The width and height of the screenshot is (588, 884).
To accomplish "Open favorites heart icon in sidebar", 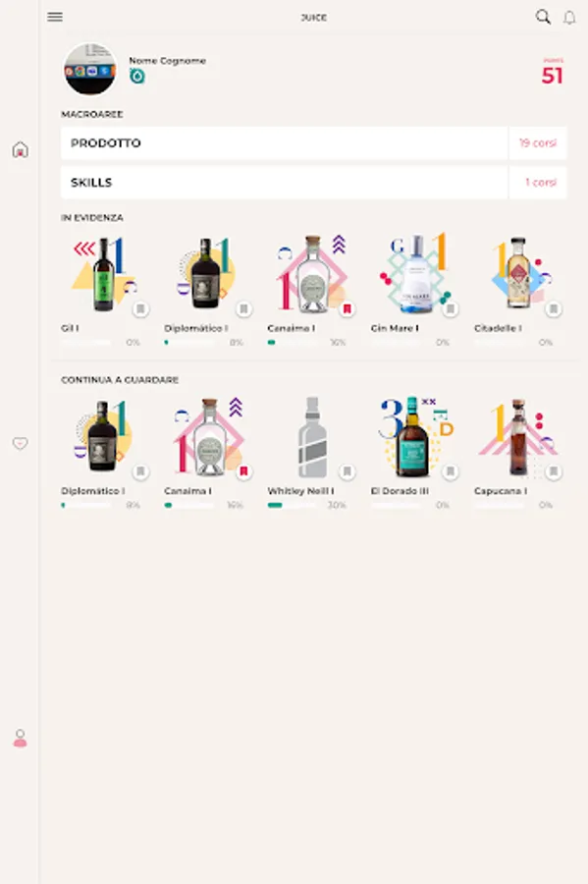I will coord(20,443).
